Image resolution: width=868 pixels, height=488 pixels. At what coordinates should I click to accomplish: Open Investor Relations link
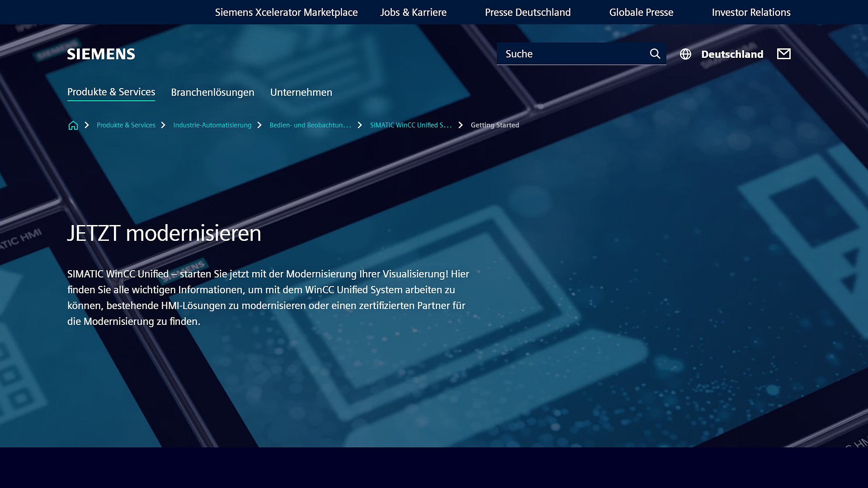pyautogui.click(x=751, y=12)
